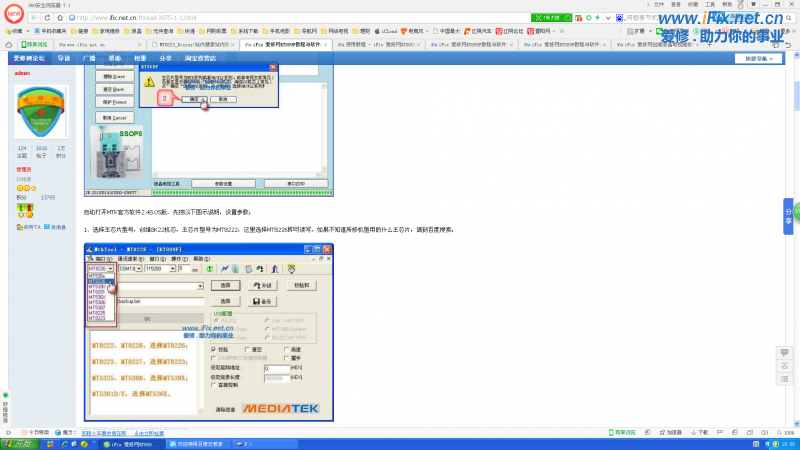
Task: Click the 校验和 checksum button
Action: [x=300, y=285]
